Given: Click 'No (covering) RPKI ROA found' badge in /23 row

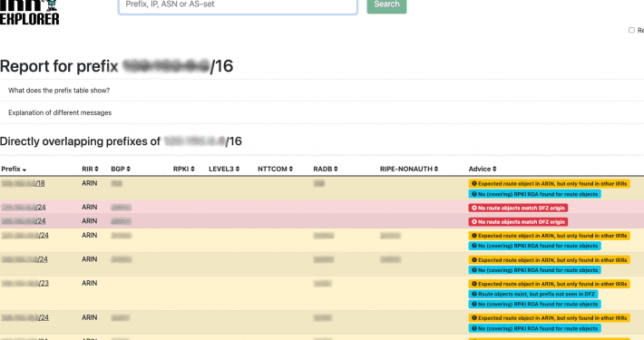Looking at the screenshot, I should [535, 305].
